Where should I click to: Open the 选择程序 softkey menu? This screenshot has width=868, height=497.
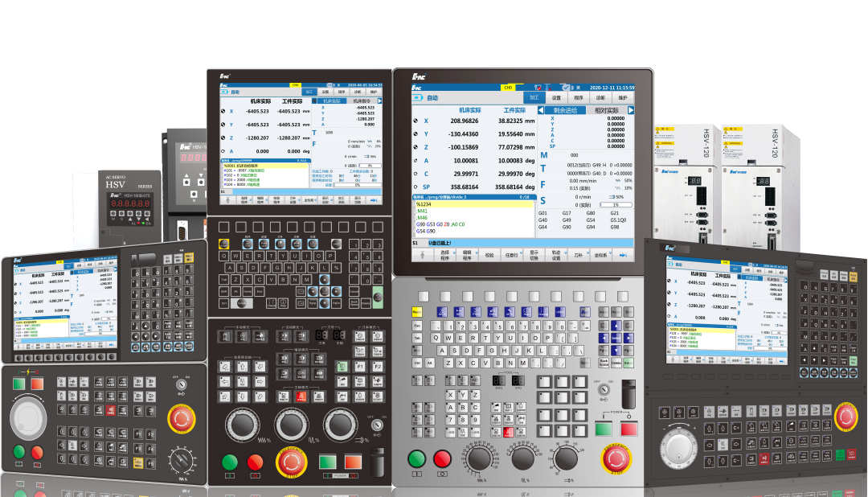tap(445, 255)
